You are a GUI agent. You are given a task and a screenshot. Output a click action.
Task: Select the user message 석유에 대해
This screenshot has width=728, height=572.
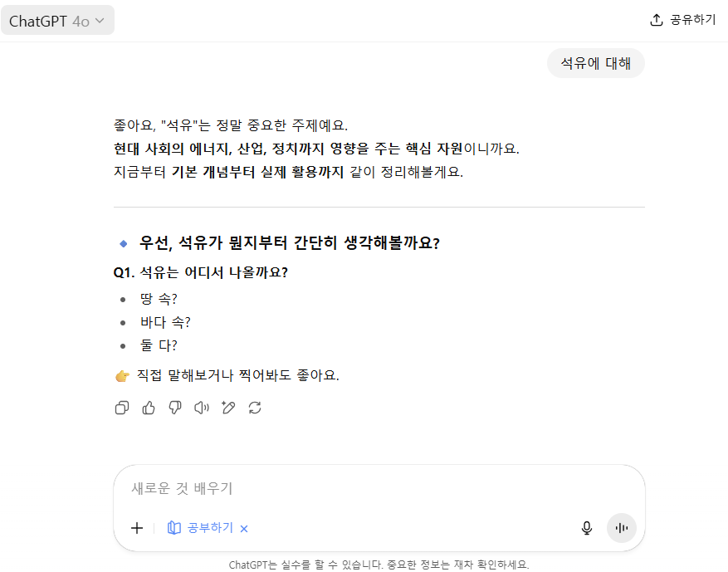coord(595,63)
